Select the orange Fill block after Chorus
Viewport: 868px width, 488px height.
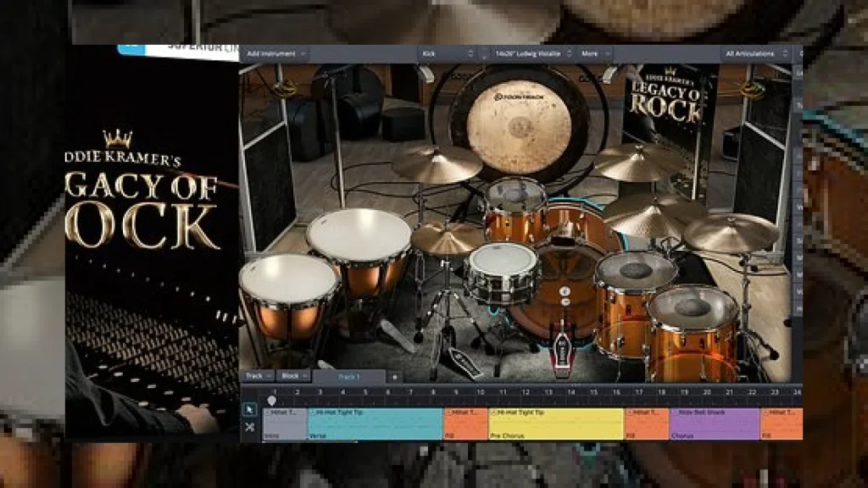coord(782,424)
